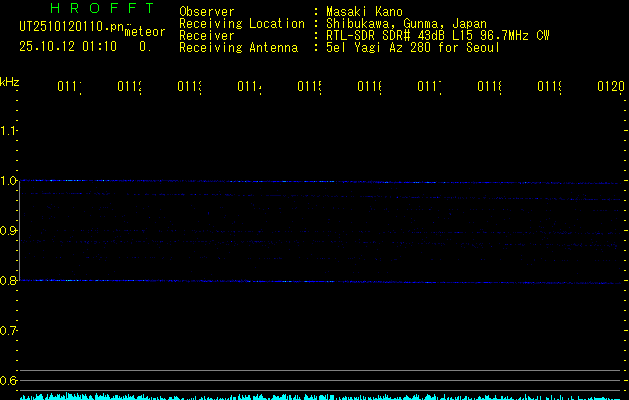629x400 pixels.
Task: Click the kHz axis unit label
Action: tap(10, 80)
